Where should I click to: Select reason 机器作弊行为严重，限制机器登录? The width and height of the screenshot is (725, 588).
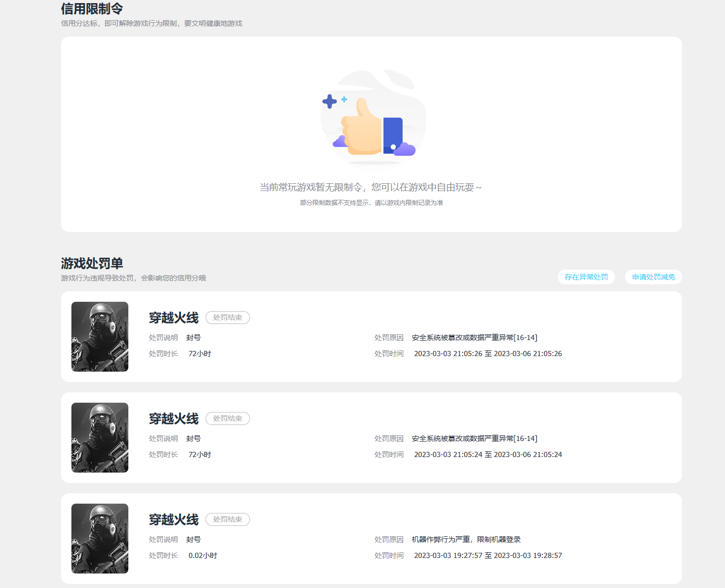(x=466, y=539)
